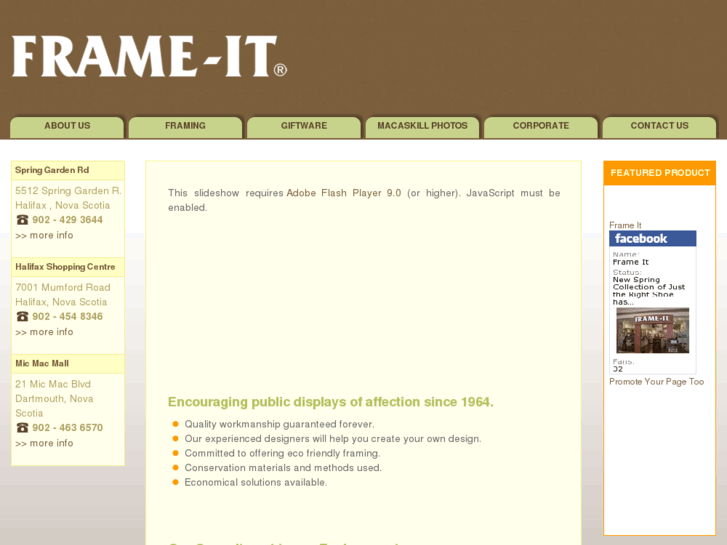Click phone number 902 - 429 3644
727x545 pixels.
click(x=67, y=220)
